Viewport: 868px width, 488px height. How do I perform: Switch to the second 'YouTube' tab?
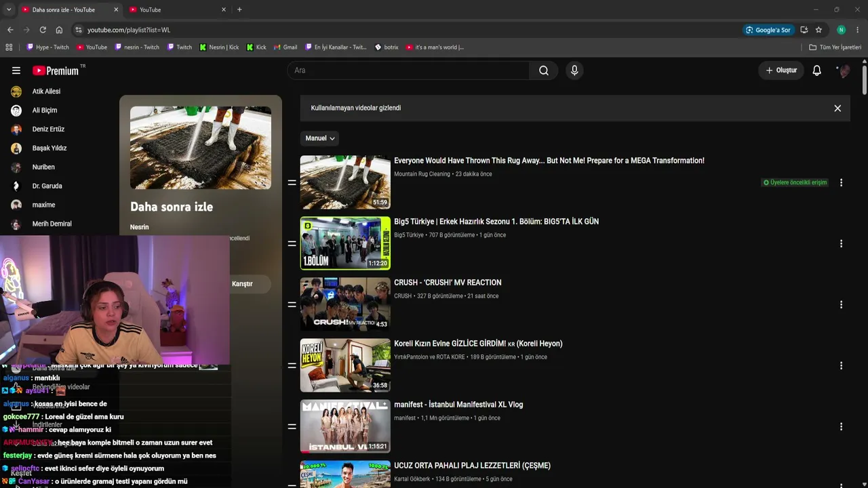178,9
